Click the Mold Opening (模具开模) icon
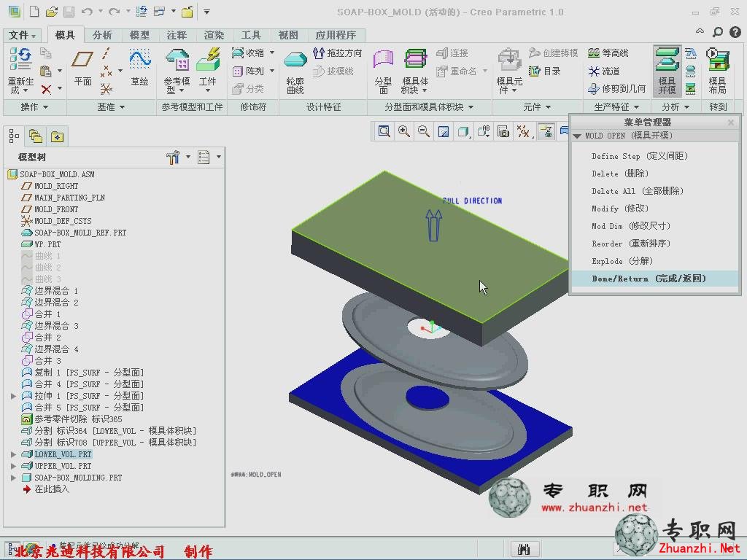This screenshot has width=747, height=560. tap(667, 71)
